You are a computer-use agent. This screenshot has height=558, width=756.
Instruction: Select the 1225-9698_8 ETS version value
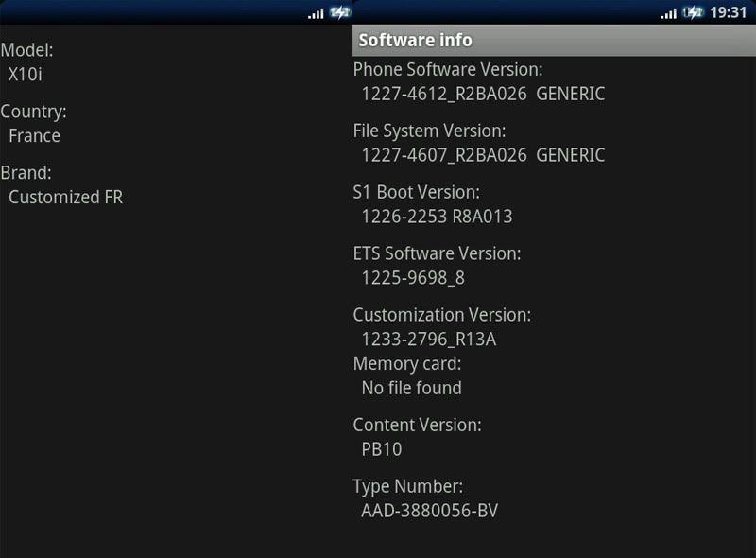[413, 278]
